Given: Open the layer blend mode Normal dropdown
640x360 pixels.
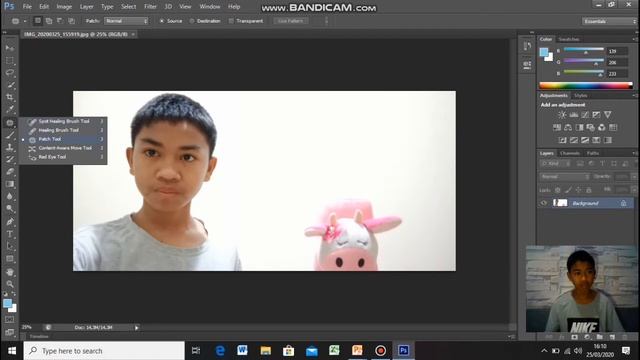Looking at the screenshot, I should pyautogui.click(x=564, y=177).
